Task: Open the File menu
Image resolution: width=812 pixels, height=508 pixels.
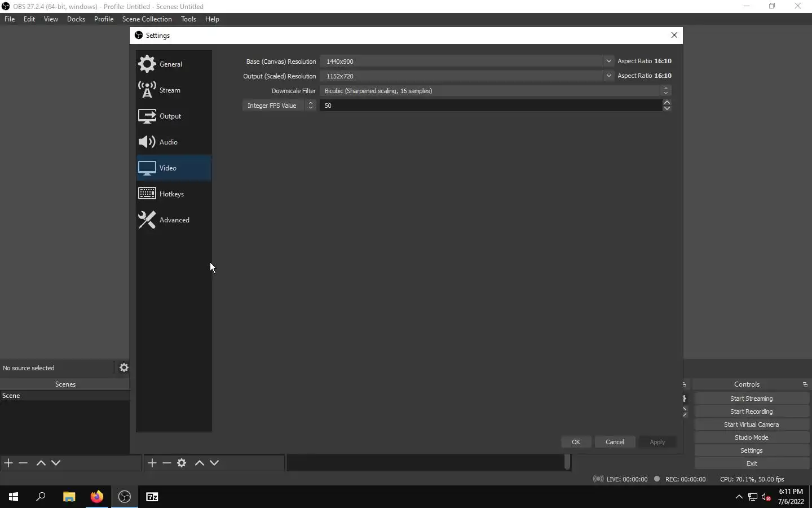Action: pyautogui.click(x=10, y=19)
